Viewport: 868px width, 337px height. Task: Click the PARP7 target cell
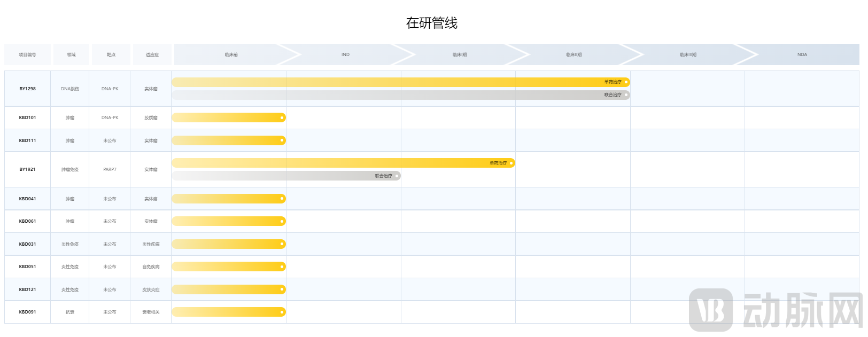[110, 169]
